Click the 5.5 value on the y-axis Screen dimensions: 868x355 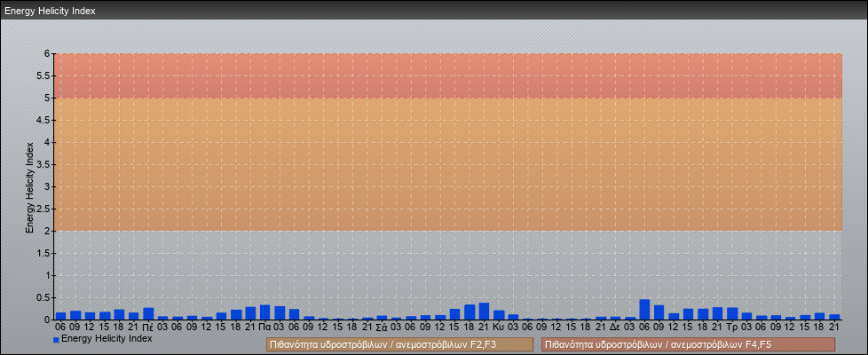(x=43, y=75)
